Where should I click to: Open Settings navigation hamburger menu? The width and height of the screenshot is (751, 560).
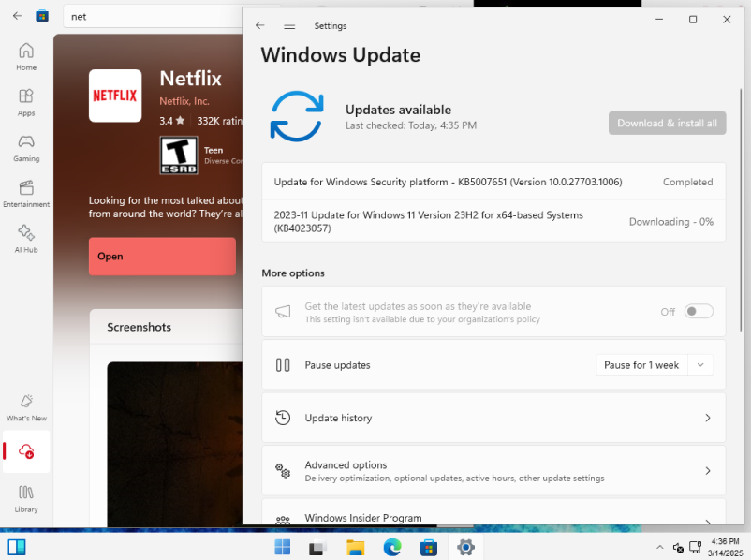tap(289, 25)
